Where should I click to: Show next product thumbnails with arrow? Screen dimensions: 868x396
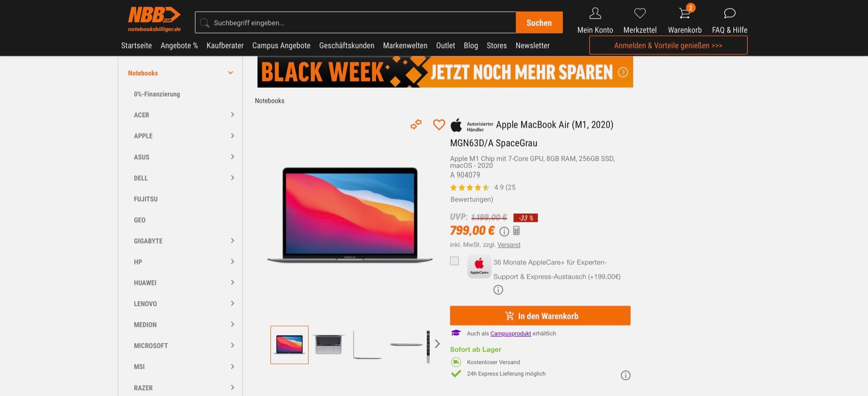click(x=437, y=344)
